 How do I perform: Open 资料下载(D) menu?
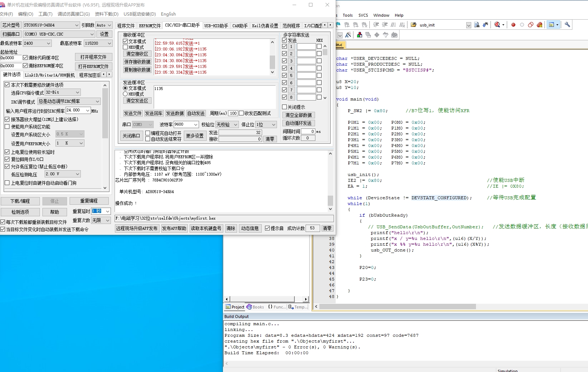(x=107, y=14)
